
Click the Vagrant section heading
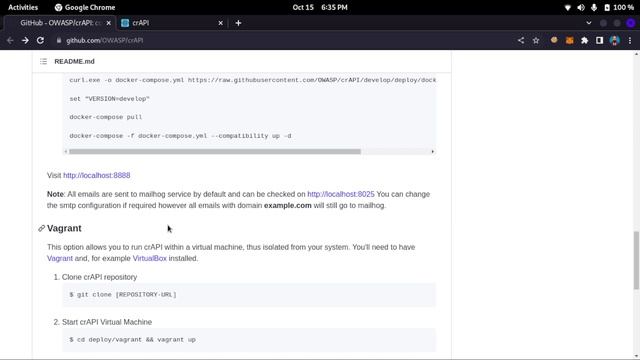click(x=64, y=228)
